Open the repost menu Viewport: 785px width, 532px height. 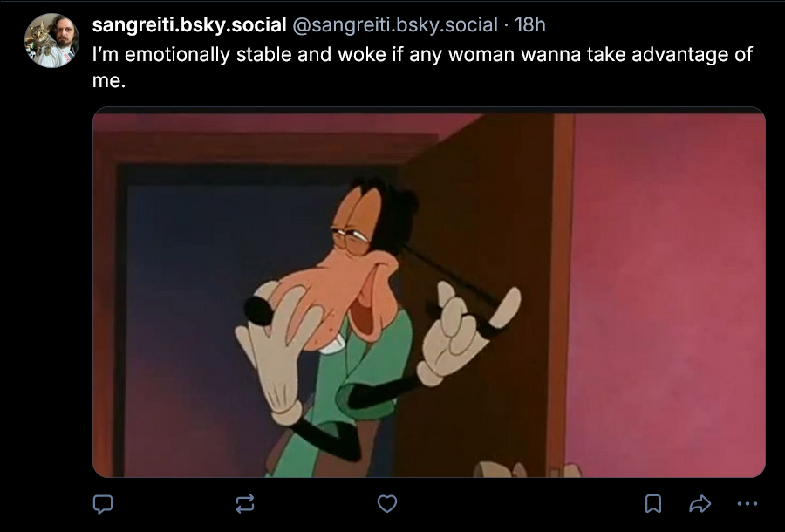pos(245,503)
